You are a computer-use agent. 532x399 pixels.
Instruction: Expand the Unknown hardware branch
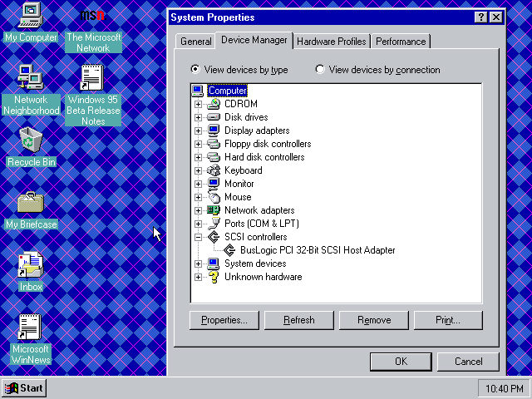pos(198,277)
